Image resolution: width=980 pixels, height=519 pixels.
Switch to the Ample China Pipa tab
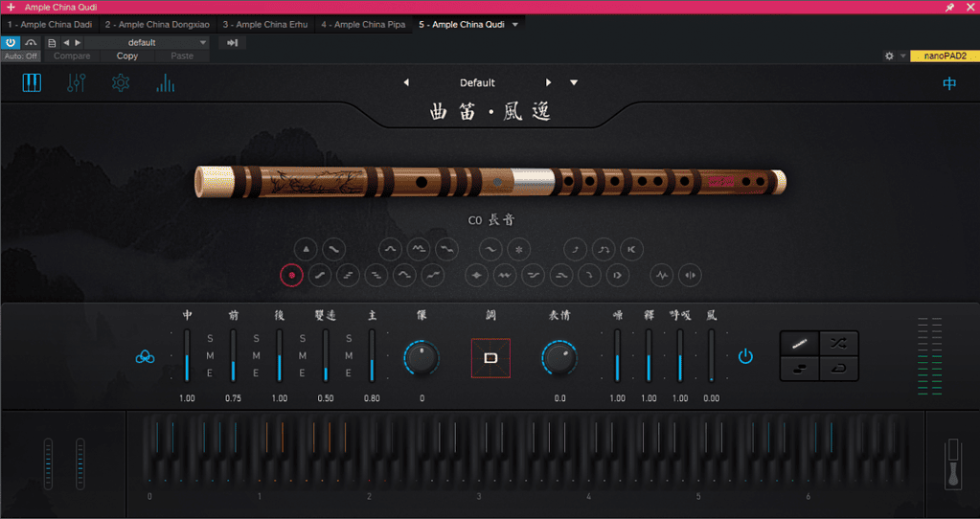(363, 24)
